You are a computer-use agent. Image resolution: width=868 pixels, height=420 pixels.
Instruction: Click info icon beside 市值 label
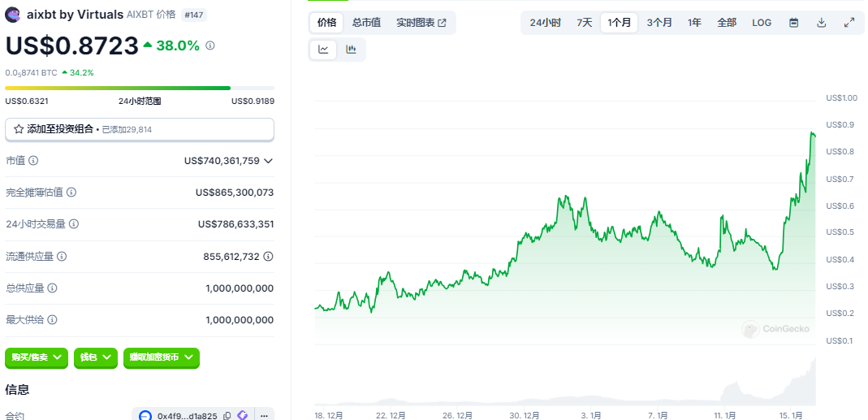coord(33,161)
